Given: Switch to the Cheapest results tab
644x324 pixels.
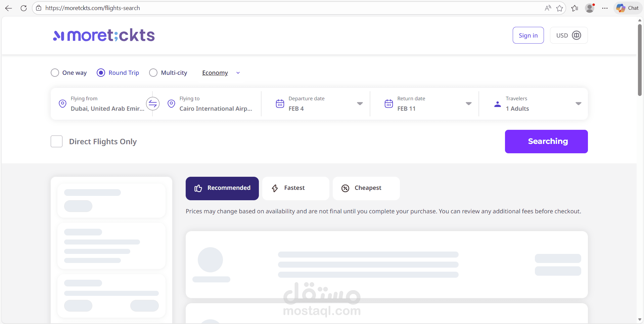Looking at the screenshot, I should [366, 188].
